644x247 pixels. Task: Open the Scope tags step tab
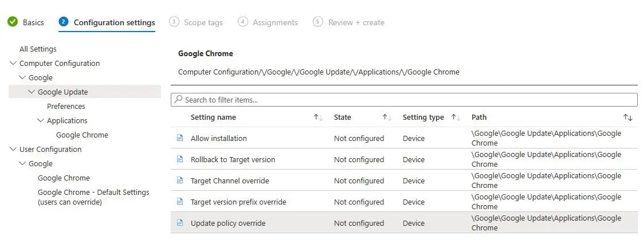coord(196,22)
